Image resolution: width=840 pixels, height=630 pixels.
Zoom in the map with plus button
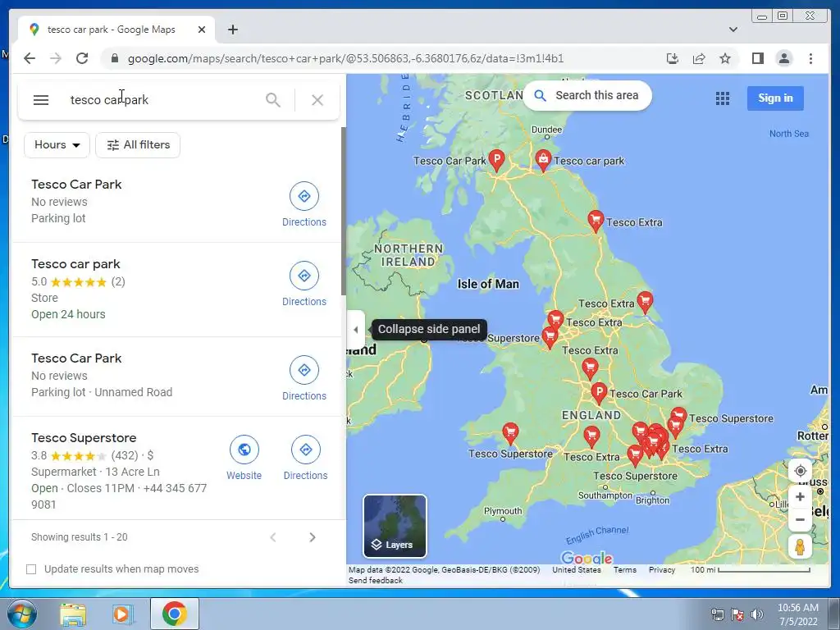click(x=800, y=496)
